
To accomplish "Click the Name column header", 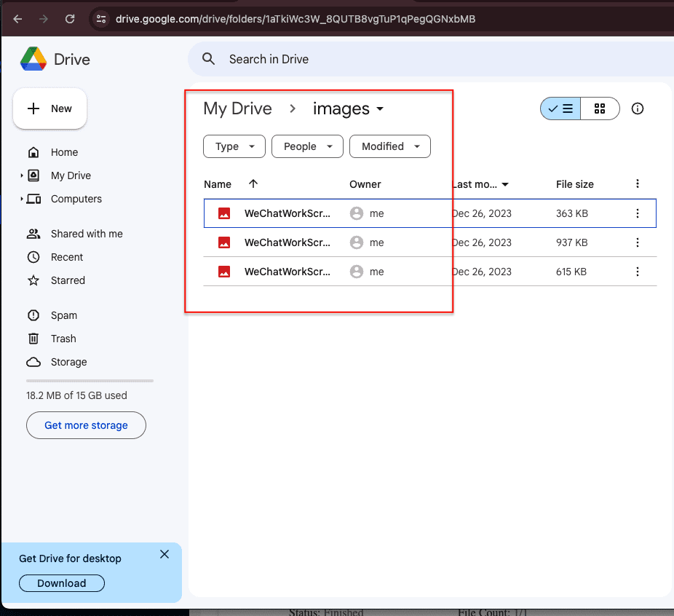I will 218,184.
